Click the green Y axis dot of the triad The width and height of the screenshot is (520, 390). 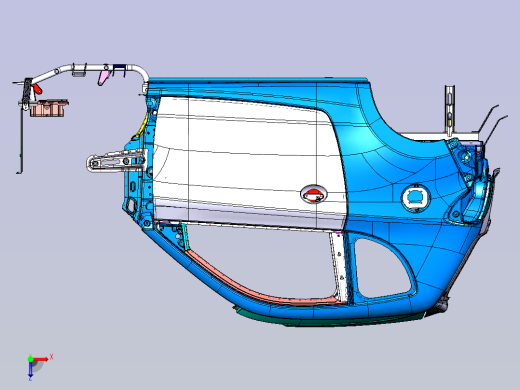pos(30,359)
